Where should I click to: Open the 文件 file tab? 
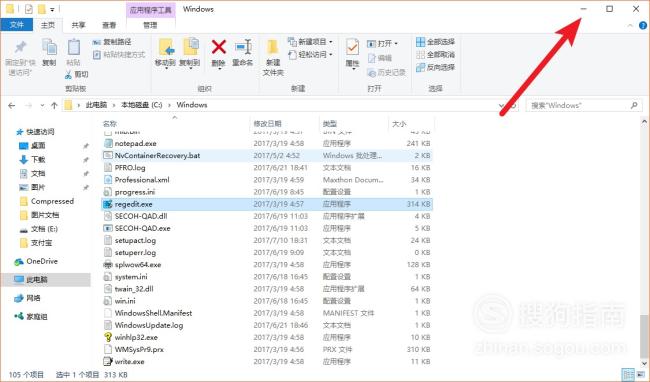(x=17, y=25)
